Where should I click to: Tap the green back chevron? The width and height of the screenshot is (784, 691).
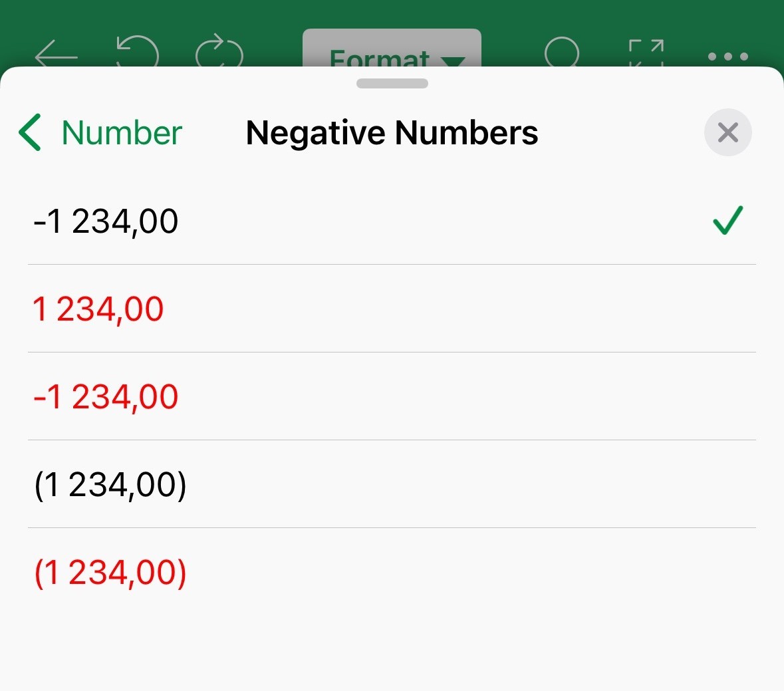(x=30, y=132)
